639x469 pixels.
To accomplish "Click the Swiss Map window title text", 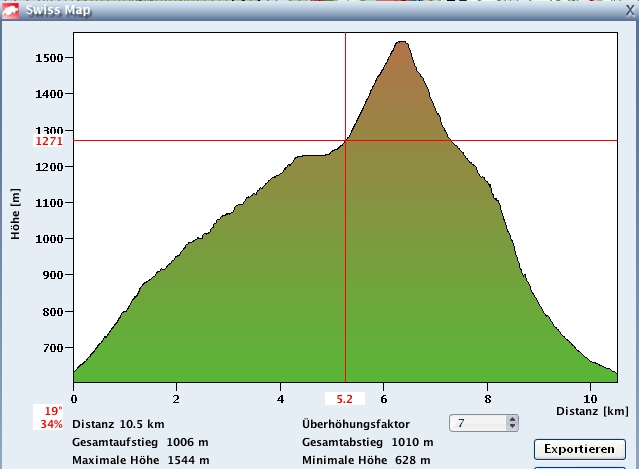I will click(60, 10).
